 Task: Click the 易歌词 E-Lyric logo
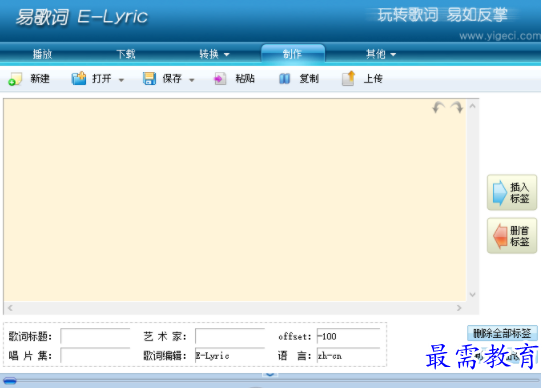point(82,17)
